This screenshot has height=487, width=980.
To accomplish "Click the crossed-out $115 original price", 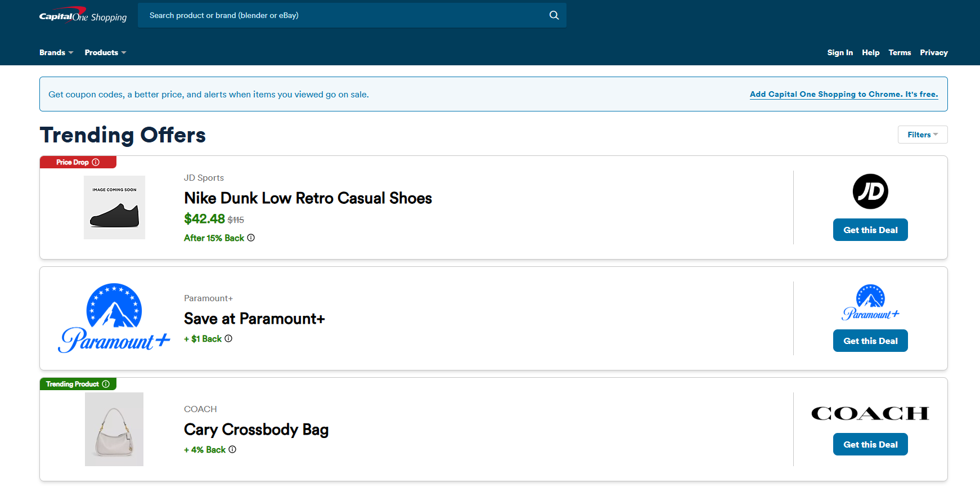I will click(236, 220).
